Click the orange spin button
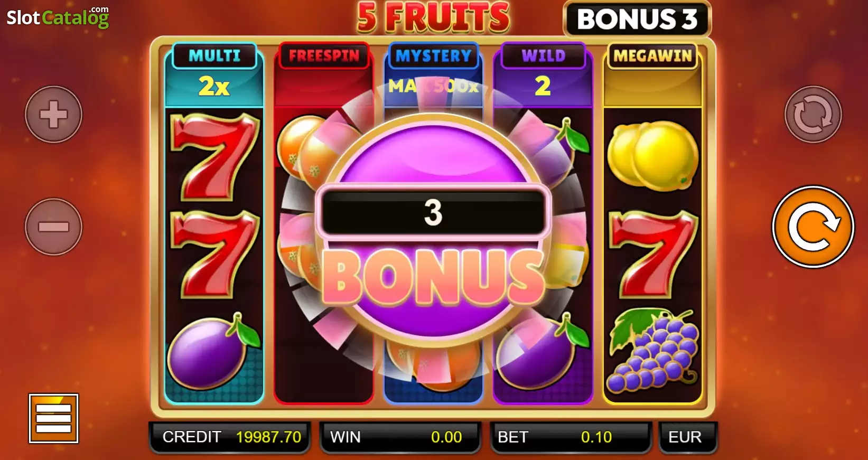 813,227
